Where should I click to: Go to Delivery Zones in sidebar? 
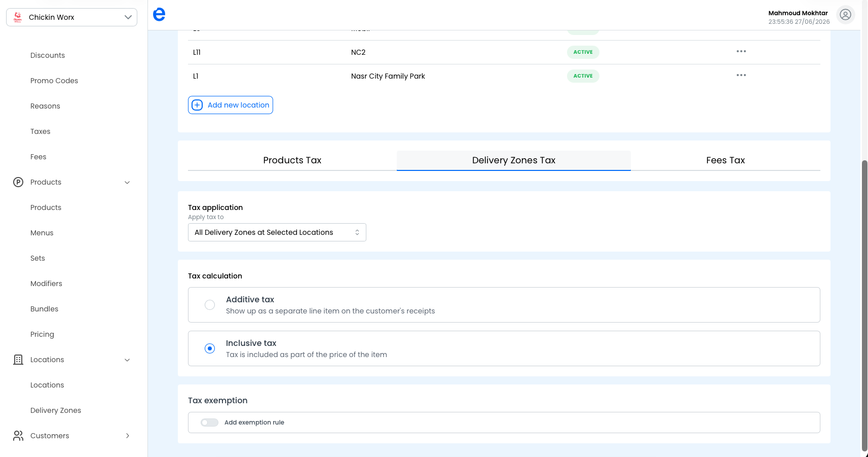[x=56, y=410]
